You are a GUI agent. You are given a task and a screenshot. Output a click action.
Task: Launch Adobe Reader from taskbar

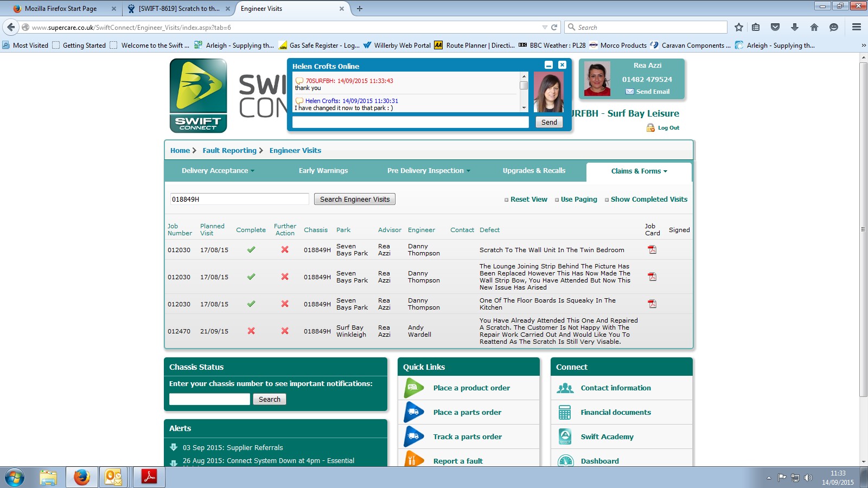click(x=149, y=477)
